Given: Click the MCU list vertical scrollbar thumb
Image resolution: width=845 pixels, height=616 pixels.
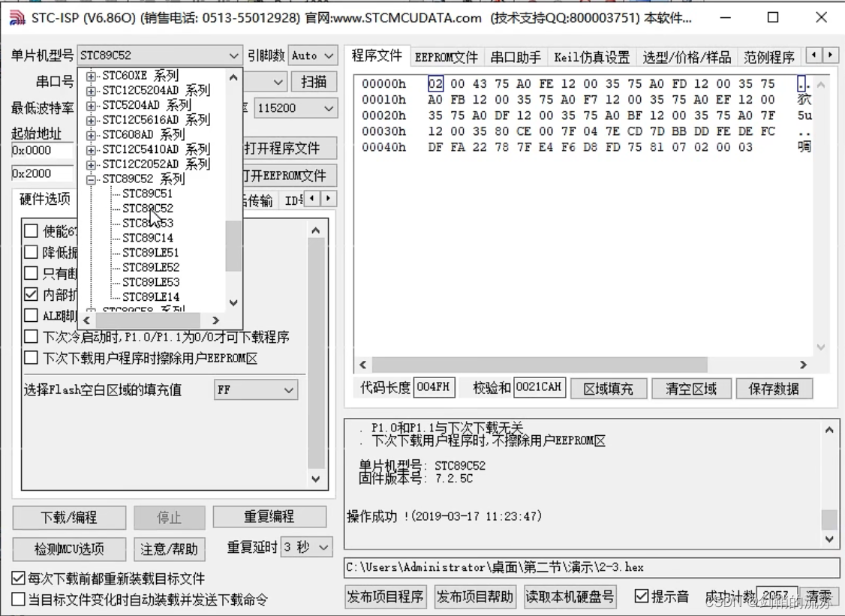Looking at the screenshot, I should [233, 246].
